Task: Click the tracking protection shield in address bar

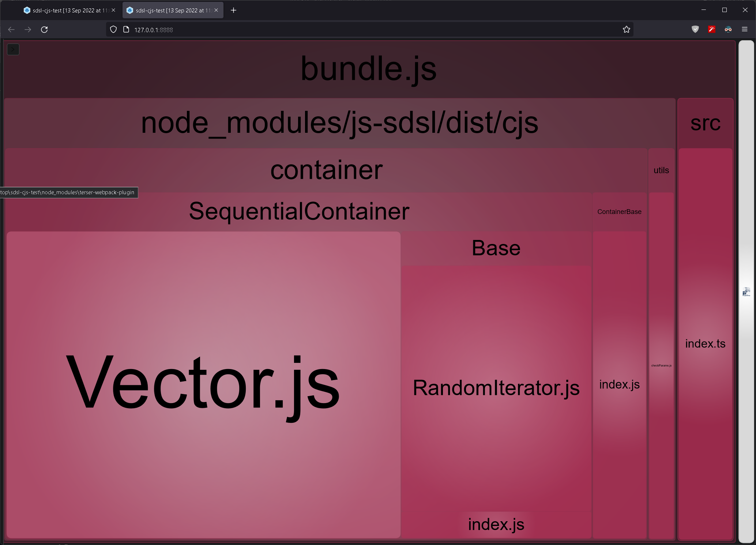Action: coord(113,30)
